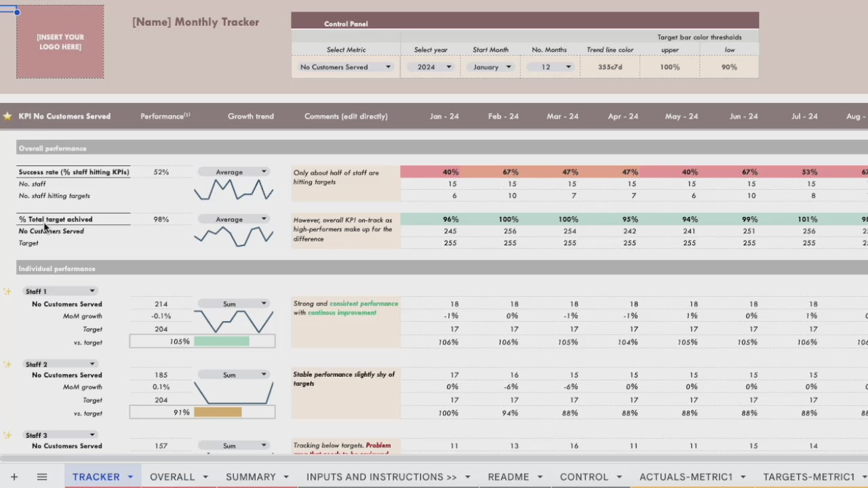Click the Comments (edit directly) header
Image resolution: width=868 pixels, height=488 pixels.
[346, 117]
